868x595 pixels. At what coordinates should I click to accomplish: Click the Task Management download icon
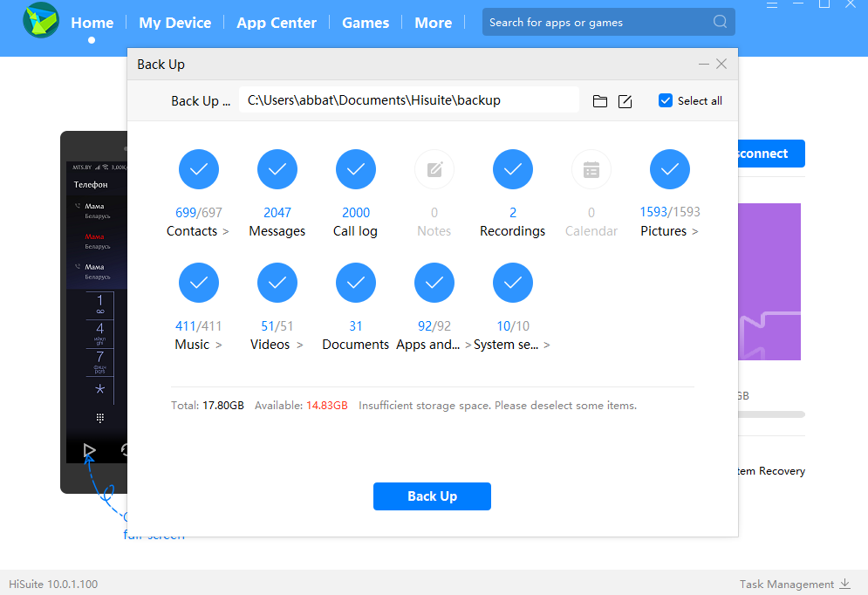pyautogui.click(x=844, y=584)
